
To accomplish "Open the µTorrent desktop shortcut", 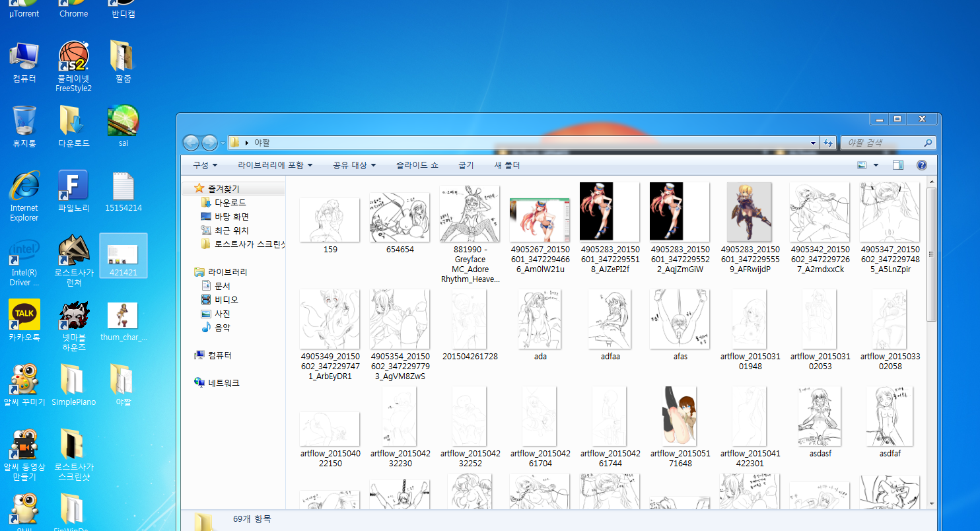I will pos(24,9).
